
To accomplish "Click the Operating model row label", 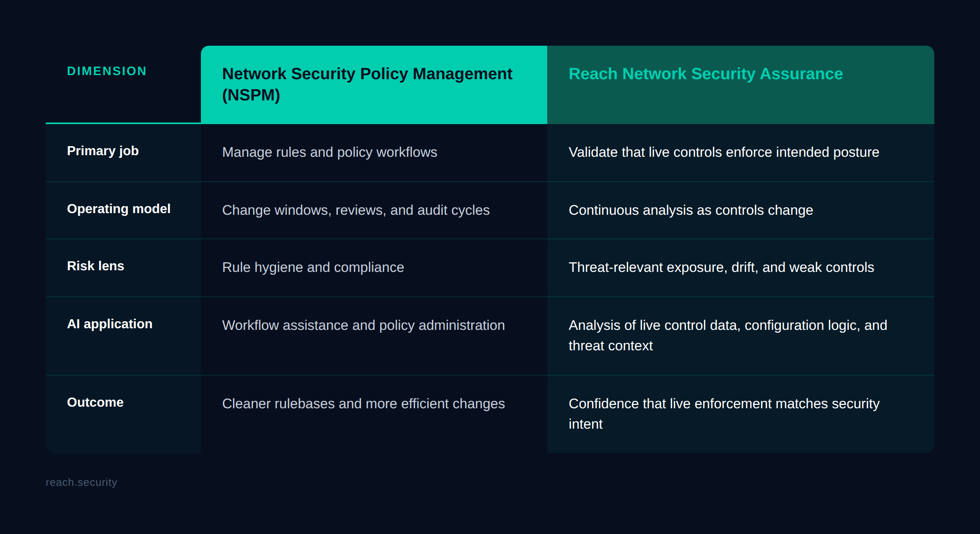I will [x=119, y=209].
